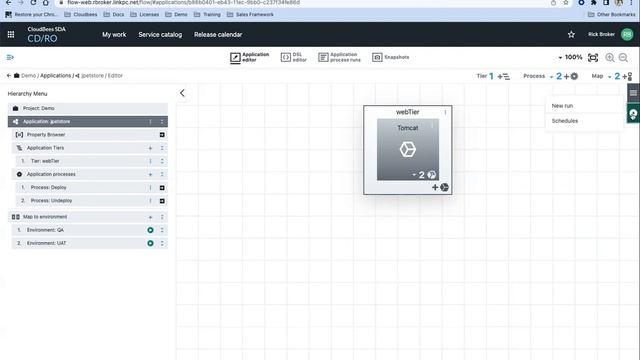Open actions menu for Tier webTier
The width and height of the screenshot is (640, 360).
pyautogui.click(x=150, y=161)
